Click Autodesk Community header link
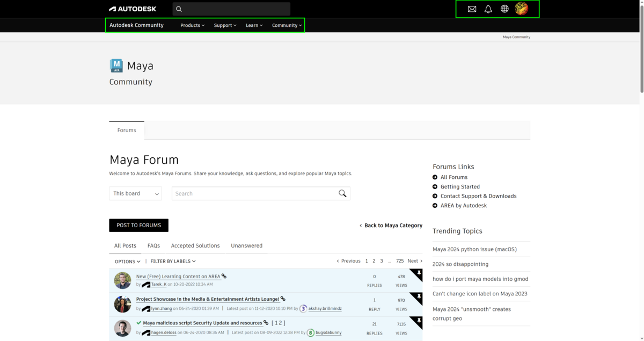644x341 pixels. click(x=136, y=25)
